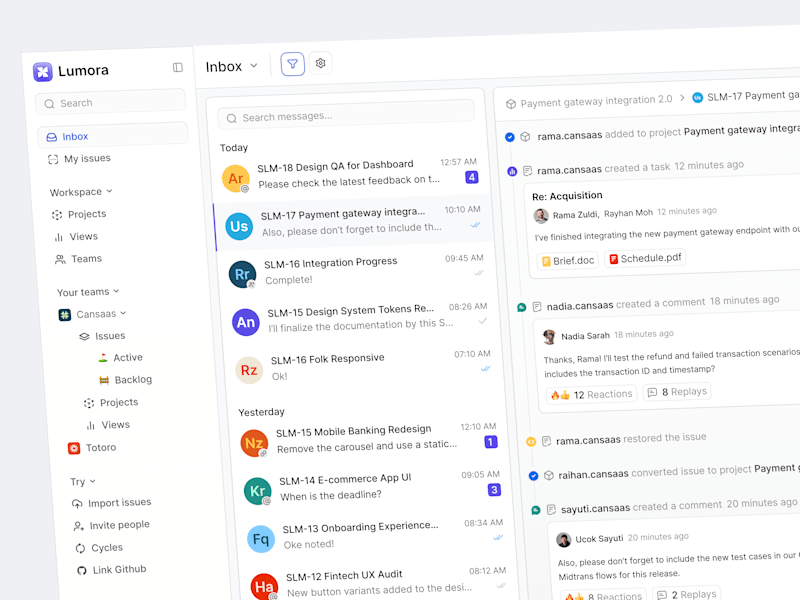Open the Inbox title dropdown chevron

254,66
